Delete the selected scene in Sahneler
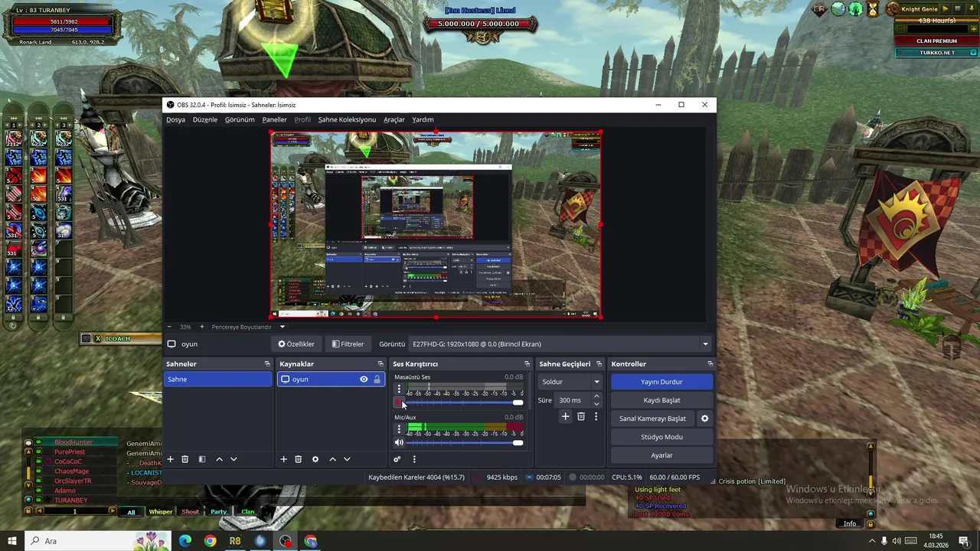The height and width of the screenshot is (551, 980). pyautogui.click(x=185, y=459)
